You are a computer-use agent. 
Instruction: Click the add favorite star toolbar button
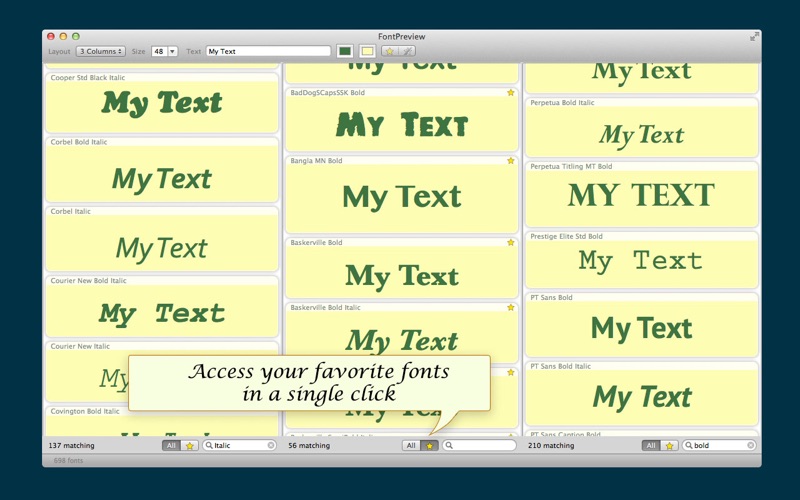390,51
